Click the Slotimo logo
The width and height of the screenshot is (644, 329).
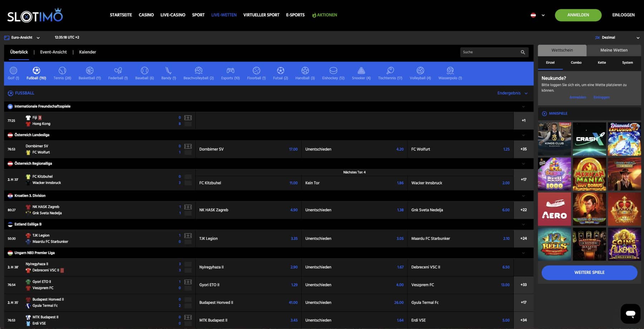tap(35, 15)
